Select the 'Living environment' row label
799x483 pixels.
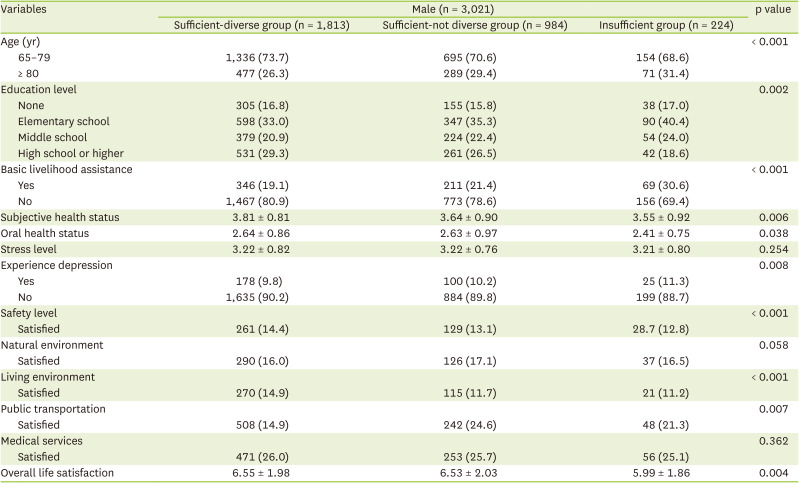tap(48, 377)
